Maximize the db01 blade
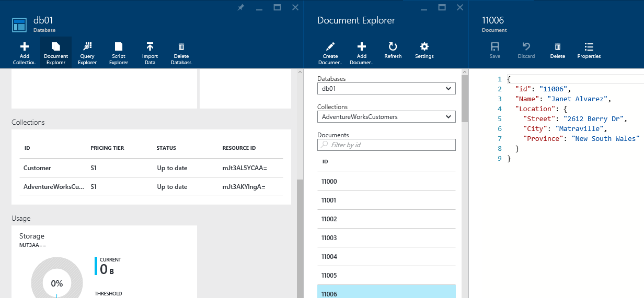 point(278,7)
